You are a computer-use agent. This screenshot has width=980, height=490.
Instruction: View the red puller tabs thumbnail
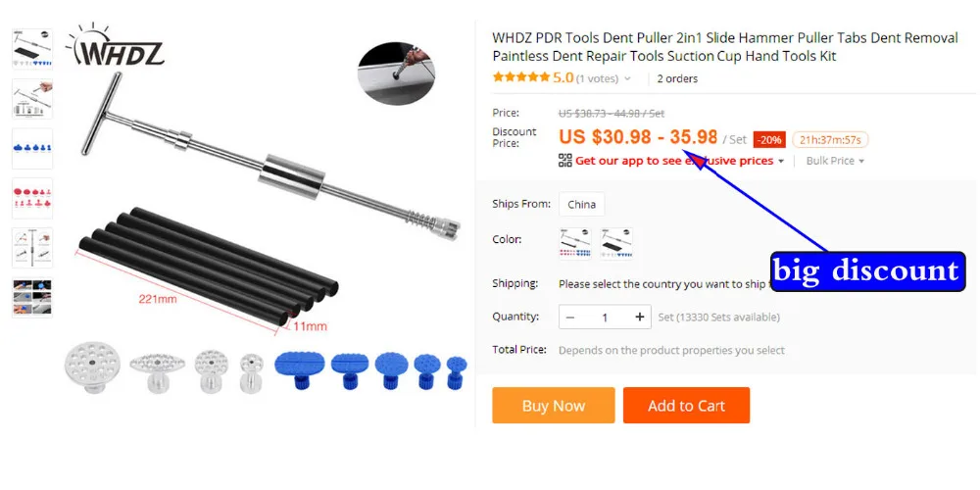32,198
